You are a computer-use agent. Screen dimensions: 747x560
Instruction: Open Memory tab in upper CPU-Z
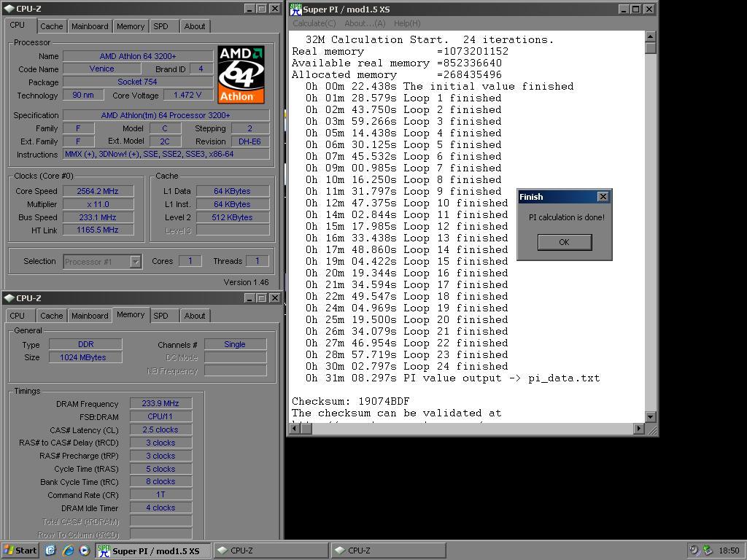point(131,26)
